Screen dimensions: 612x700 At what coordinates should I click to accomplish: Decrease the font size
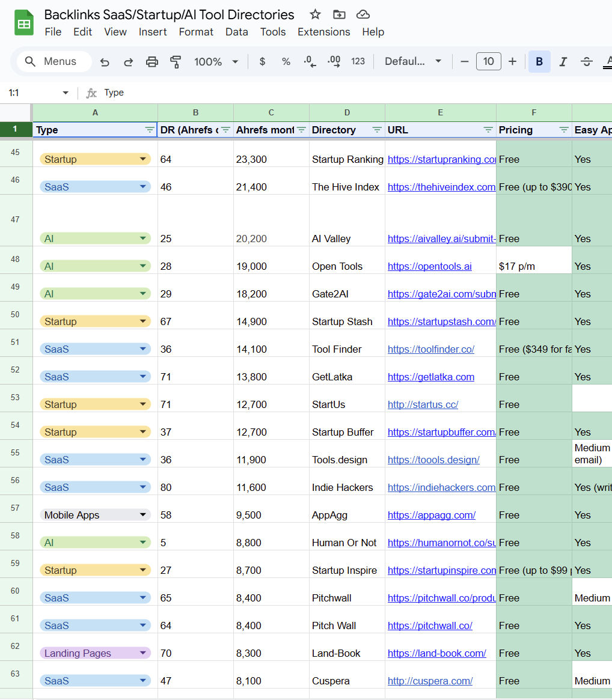465,62
